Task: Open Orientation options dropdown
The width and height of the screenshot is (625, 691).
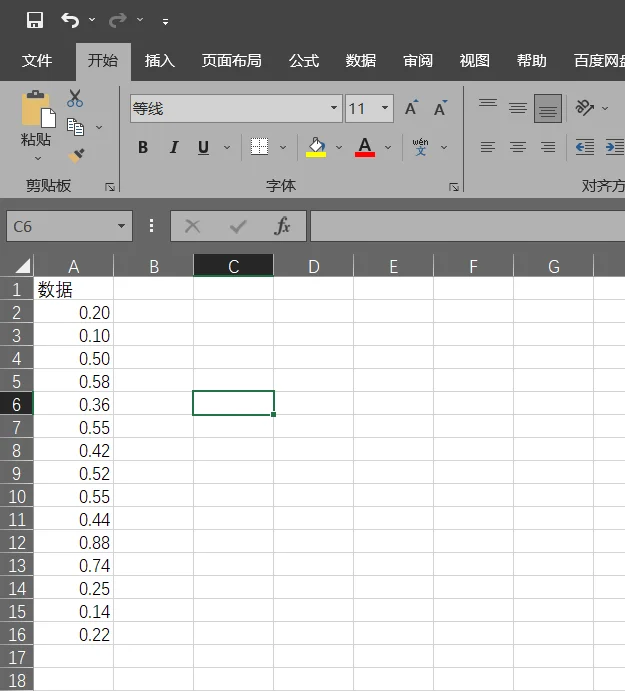Action: (x=605, y=108)
